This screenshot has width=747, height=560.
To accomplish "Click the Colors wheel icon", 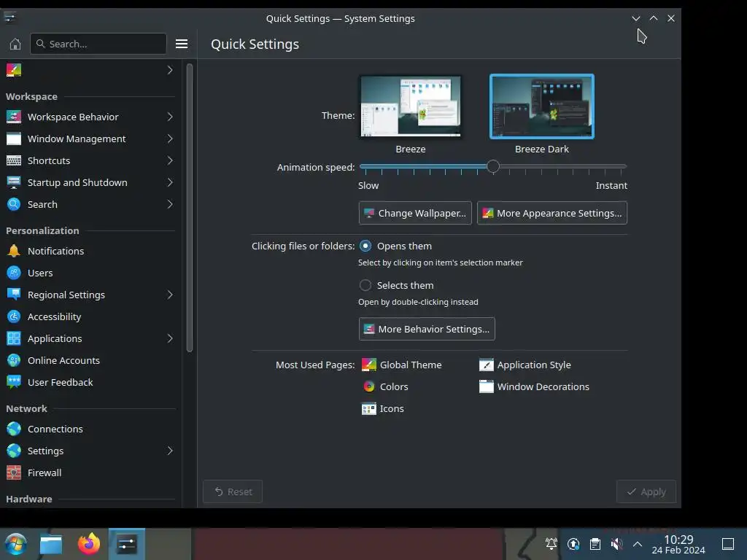I will (x=368, y=386).
